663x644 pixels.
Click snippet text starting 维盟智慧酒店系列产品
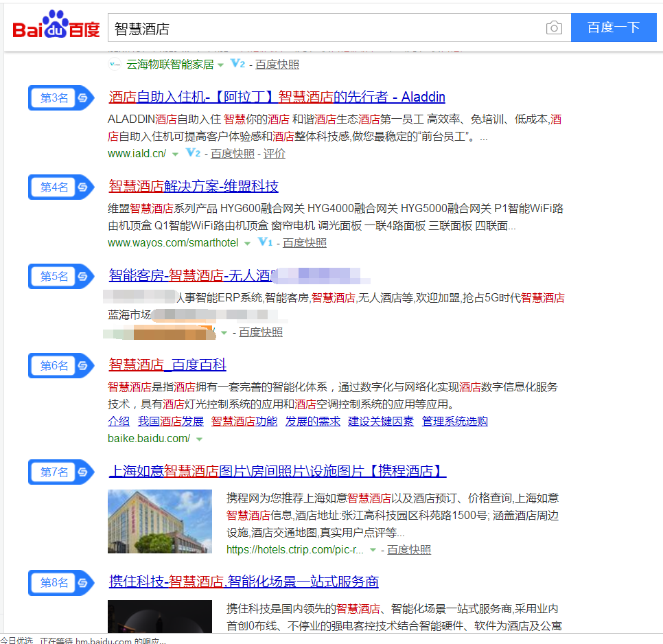(336, 217)
